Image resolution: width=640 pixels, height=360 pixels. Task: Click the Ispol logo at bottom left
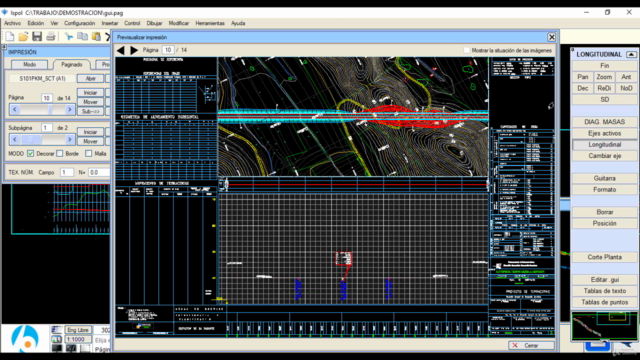point(25,338)
